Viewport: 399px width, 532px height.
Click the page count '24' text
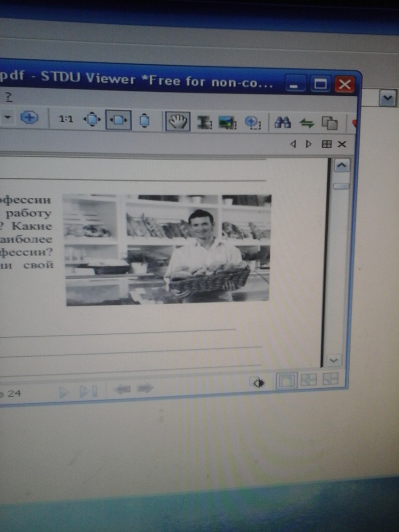click(x=14, y=393)
